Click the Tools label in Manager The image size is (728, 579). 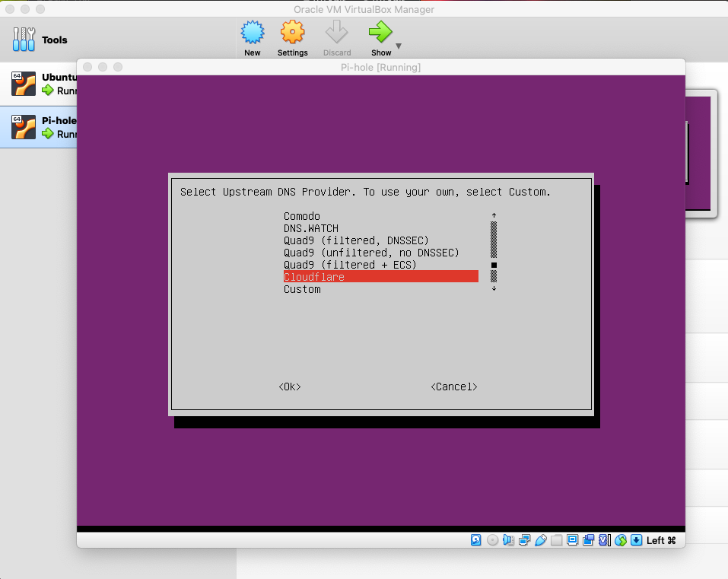(x=54, y=40)
